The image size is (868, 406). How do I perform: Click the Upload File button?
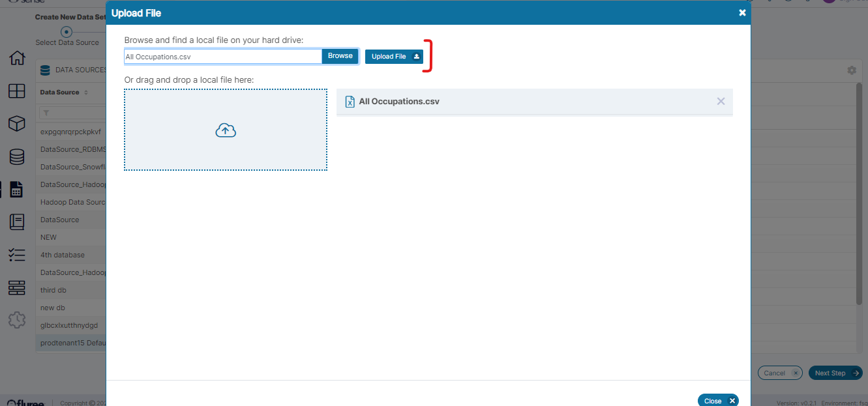click(x=394, y=57)
